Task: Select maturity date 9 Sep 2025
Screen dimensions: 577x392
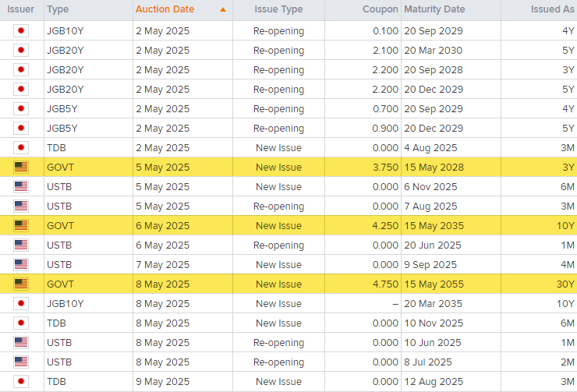Action: pos(430,265)
